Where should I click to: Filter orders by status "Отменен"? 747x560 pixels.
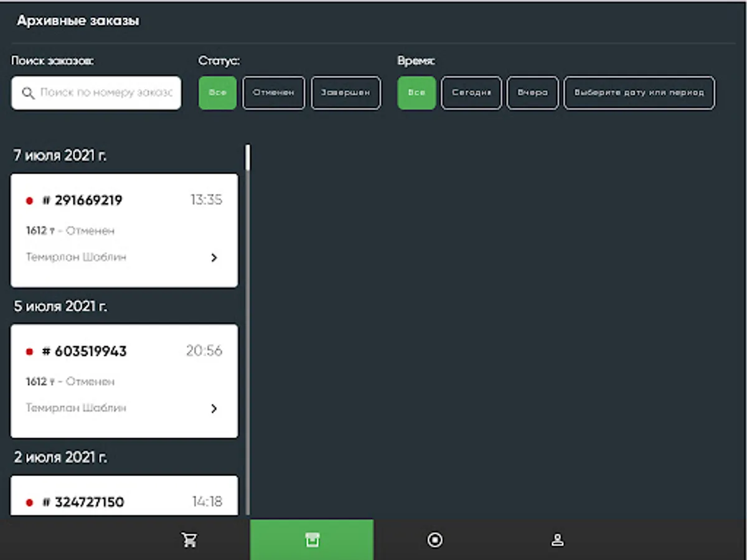click(x=273, y=93)
